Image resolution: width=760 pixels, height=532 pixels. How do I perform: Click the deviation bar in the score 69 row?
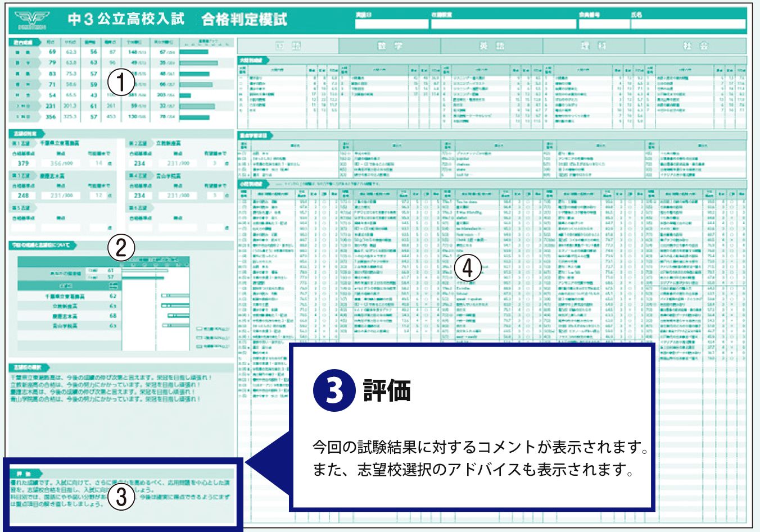tap(194, 52)
